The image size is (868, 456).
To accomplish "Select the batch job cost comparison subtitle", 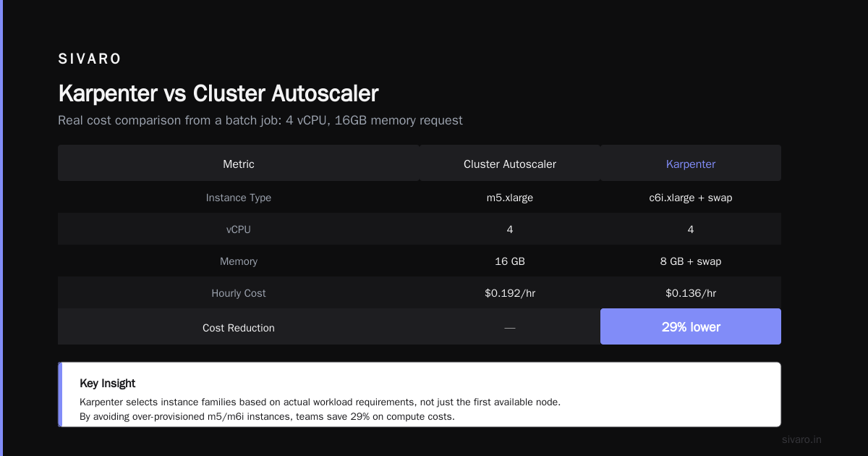I will [x=260, y=120].
